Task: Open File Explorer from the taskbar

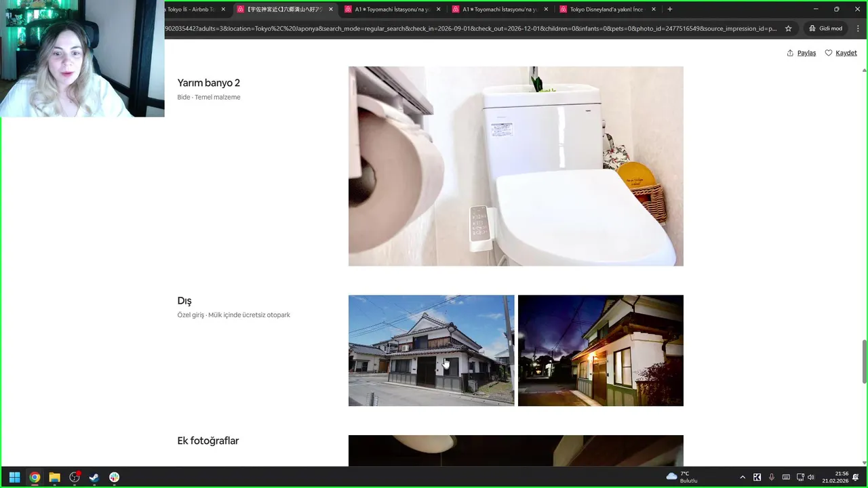Action: point(54,477)
